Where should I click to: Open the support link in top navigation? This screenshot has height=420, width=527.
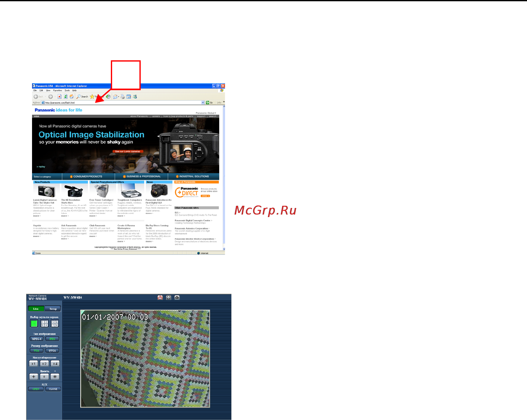(201, 116)
